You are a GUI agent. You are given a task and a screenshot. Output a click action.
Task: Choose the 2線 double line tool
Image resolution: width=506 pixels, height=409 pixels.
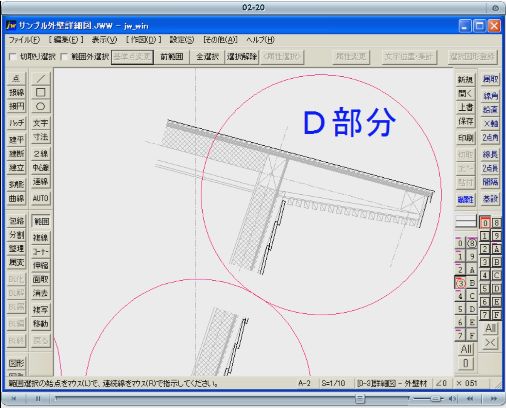coord(40,154)
